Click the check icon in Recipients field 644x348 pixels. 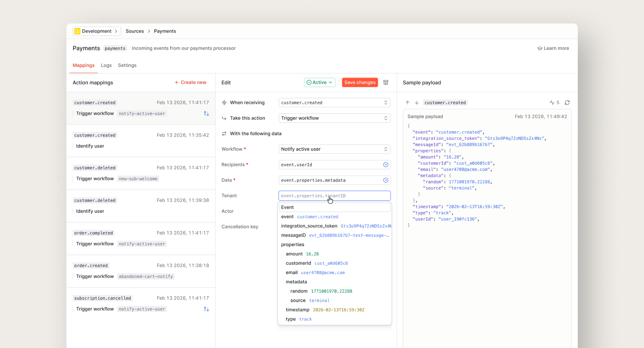[386, 165]
